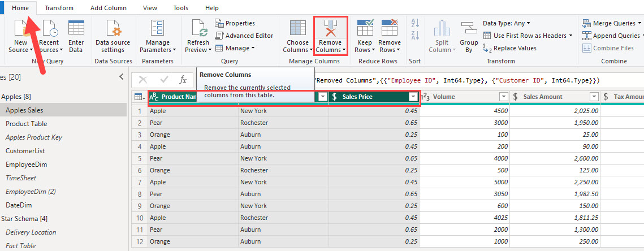Open the Manage query dropdown
Viewport: 644px width, 251px height.
235,48
